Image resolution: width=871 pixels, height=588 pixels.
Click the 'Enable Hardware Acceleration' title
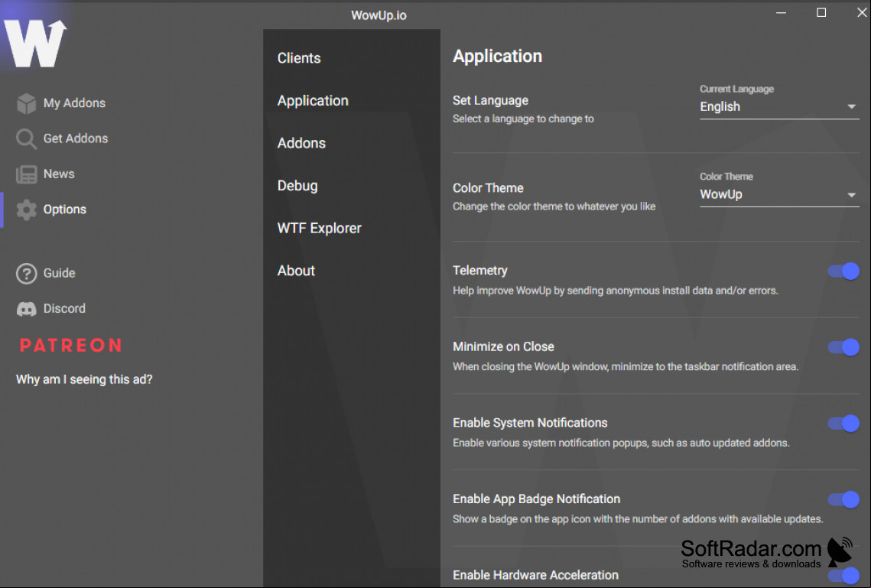click(535, 575)
